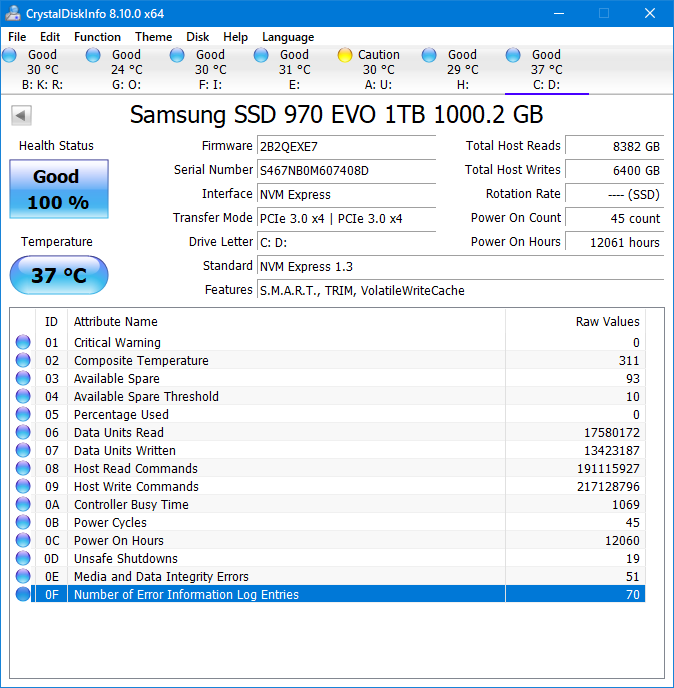Open the Language menu
This screenshot has width=674, height=688.
(x=288, y=37)
